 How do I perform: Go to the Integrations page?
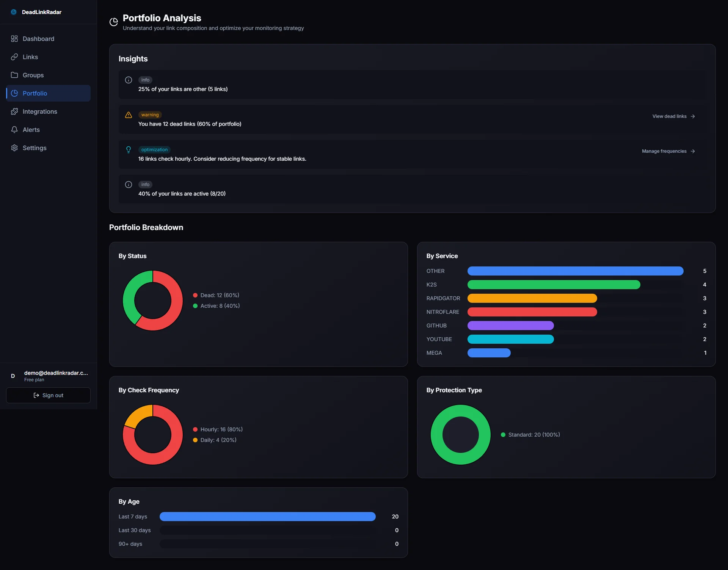40,111
